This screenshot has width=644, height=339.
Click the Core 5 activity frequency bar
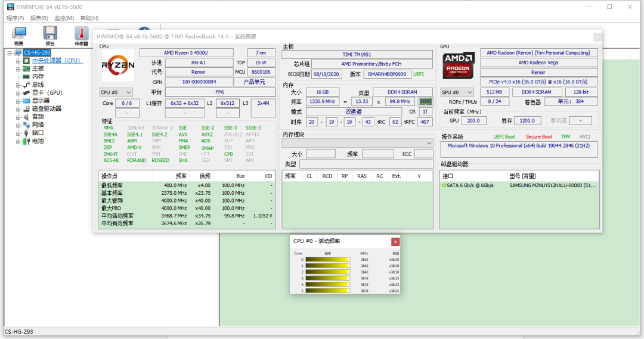pos(327,291)
